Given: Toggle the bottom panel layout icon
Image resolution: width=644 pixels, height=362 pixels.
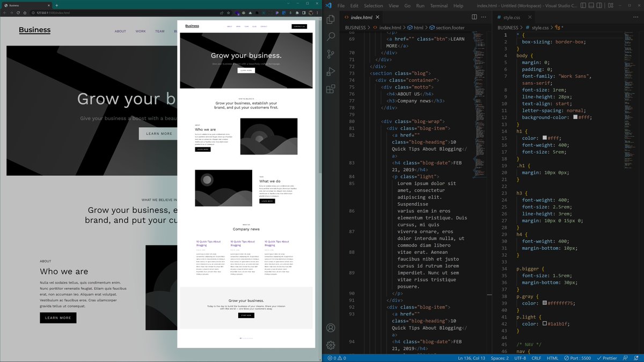Looking at the screenshot, I should point(591,5).
